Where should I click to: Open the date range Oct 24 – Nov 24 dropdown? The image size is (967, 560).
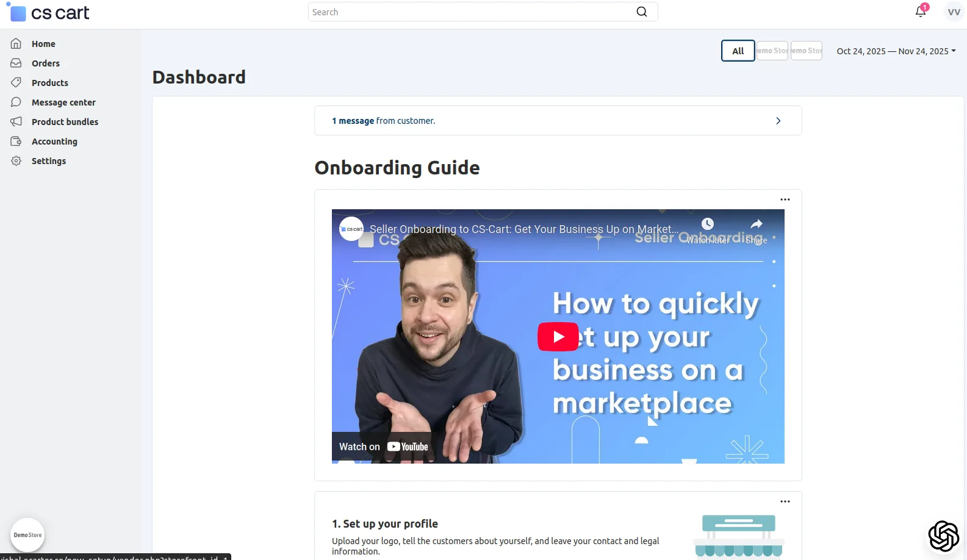(896, 51)
